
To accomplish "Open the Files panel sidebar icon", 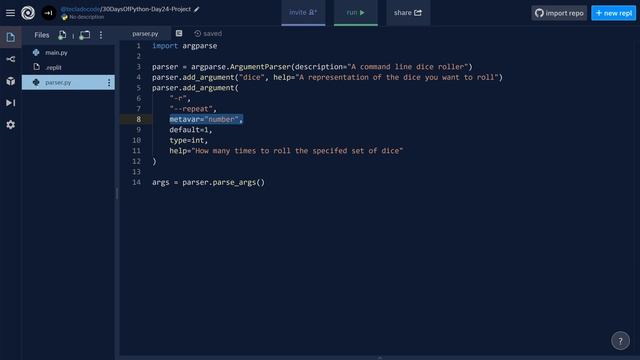I will click(11, 37).
